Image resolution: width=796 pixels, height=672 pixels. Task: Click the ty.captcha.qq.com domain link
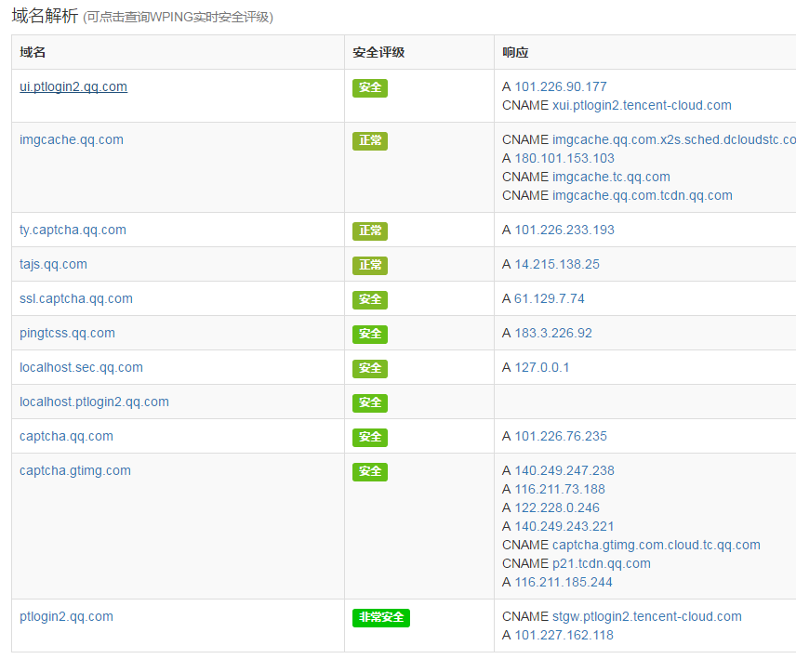[73, 230]
